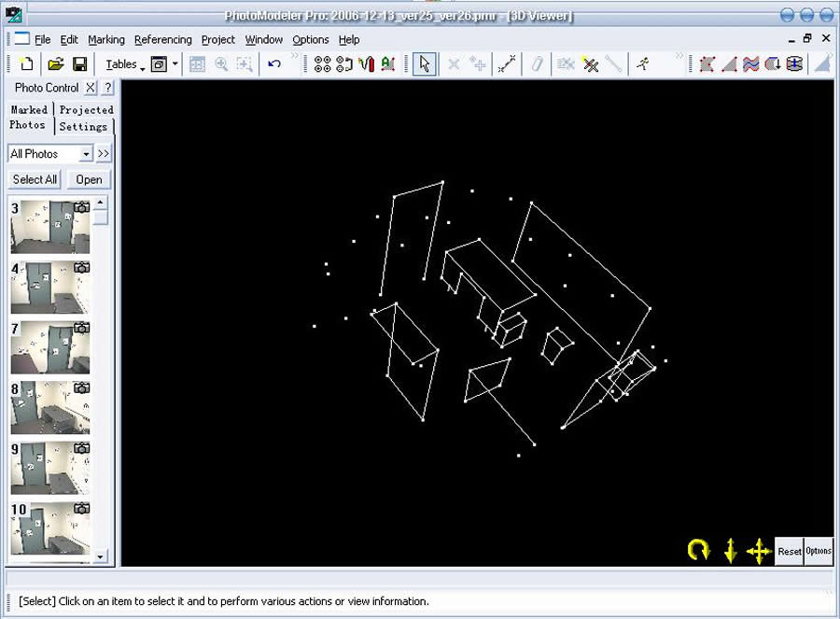Click the grayed X delete icon
The image size is (840, 619).
click(454, 64)
